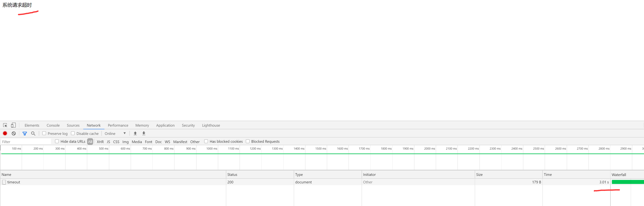Filter requests by Manifest

[180, 142]
